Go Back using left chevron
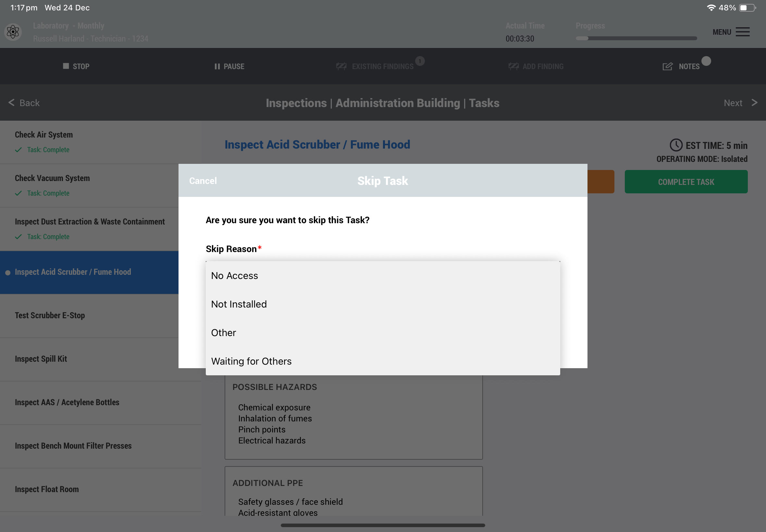Viewport: 766px width, 532px height. (12, 103)
